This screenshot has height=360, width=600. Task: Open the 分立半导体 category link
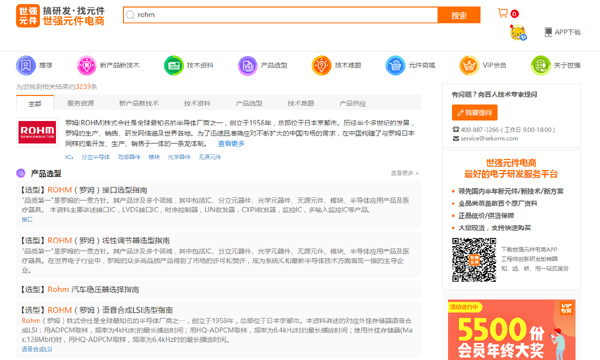pyautogui.click(x=95, y=157)
